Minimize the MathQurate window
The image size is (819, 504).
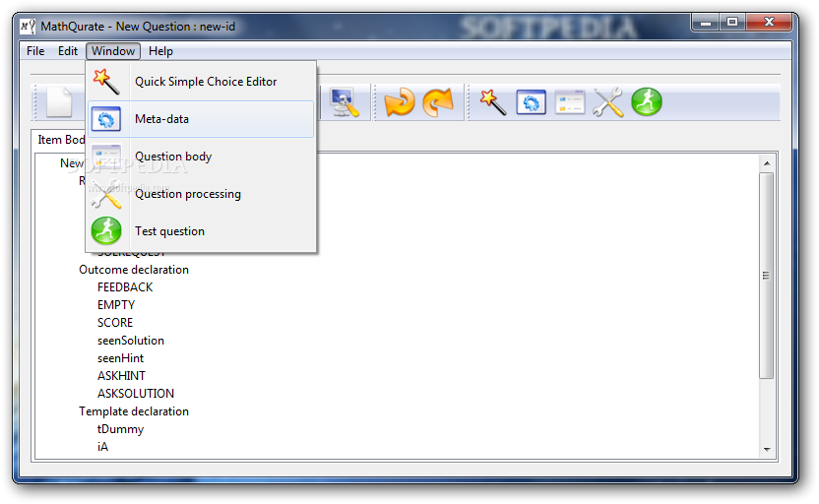click(x=706, y=23)
